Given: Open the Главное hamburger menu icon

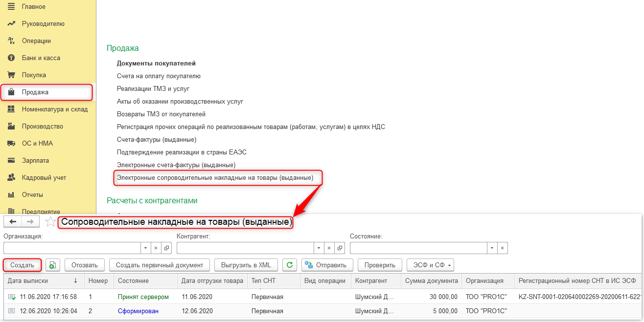Looking at the screenshot, I should tap(12, 6).
